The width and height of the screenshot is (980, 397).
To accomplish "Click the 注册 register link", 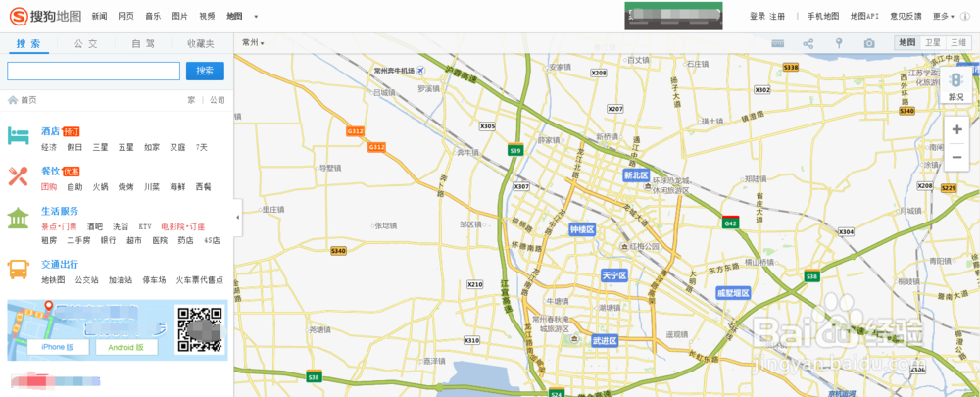I will coord(777,17).
